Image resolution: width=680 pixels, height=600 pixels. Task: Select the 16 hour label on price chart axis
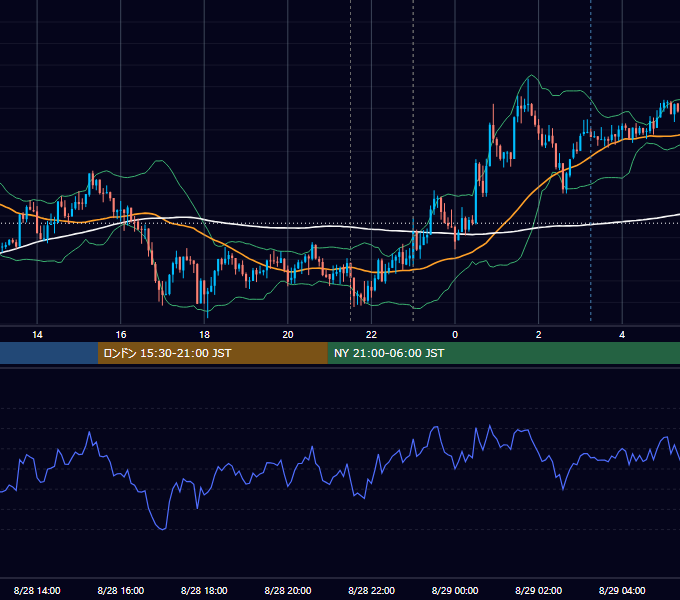tap(121, 335)
